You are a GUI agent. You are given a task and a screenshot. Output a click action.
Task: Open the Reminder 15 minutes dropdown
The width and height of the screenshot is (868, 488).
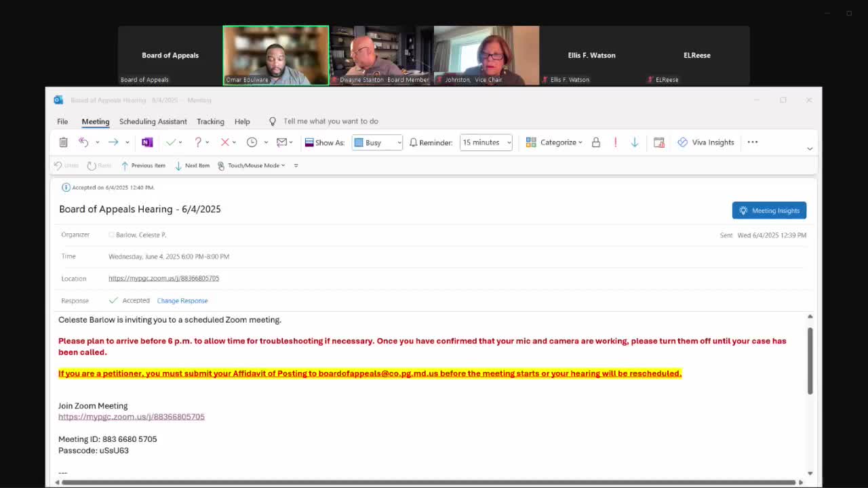point(486,142)
